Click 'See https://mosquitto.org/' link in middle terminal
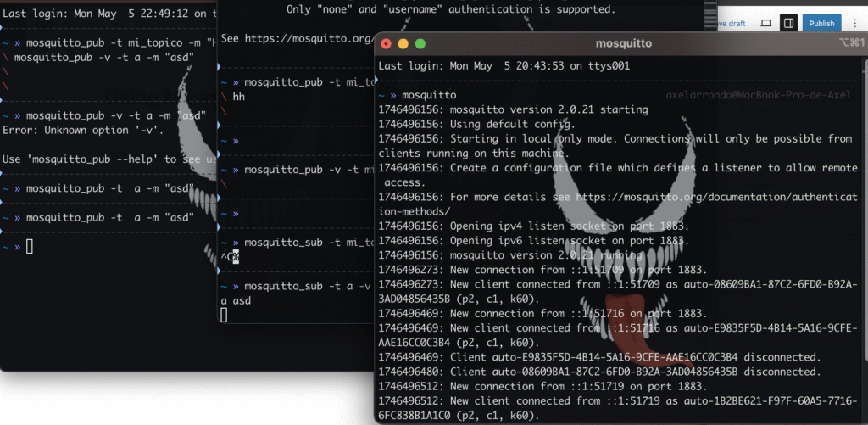 298,39
